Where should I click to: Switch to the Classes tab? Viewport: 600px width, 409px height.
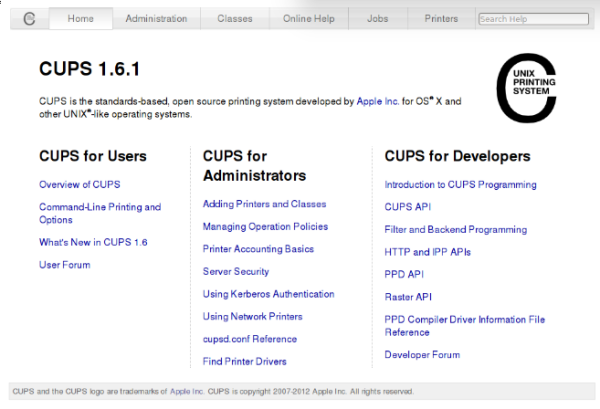(235, 18)
